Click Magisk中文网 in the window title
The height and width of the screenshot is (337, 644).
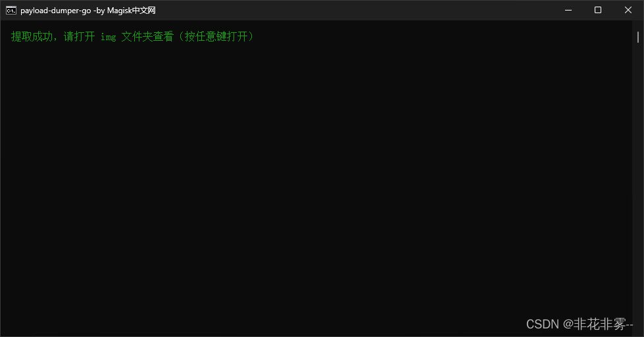click(132, 11)
